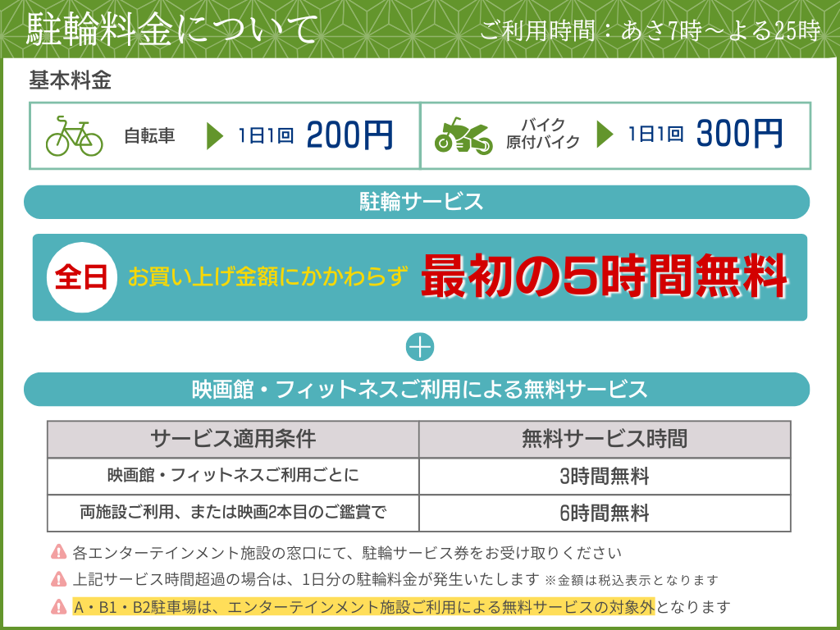Click the 無料サービス時間 column header
Screen dimensions: 840x630
(605, 439)
